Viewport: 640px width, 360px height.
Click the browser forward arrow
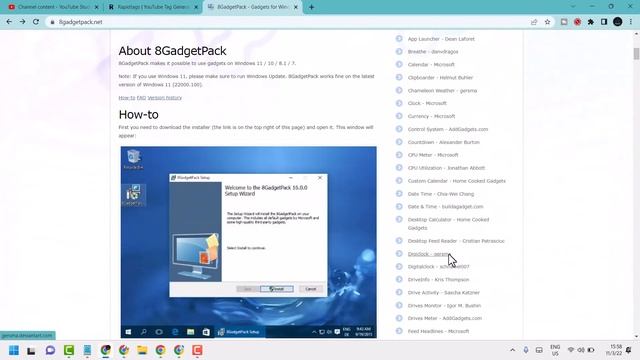pos(22,22)
